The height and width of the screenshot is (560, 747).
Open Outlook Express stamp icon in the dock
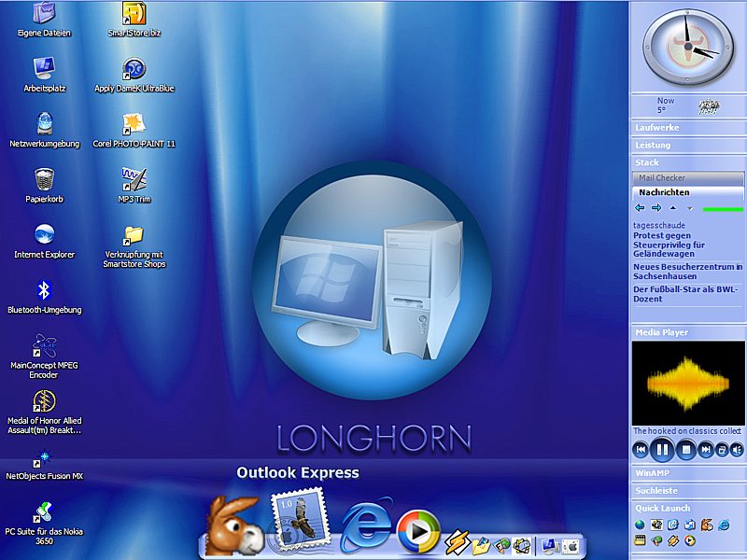point(300,520)
